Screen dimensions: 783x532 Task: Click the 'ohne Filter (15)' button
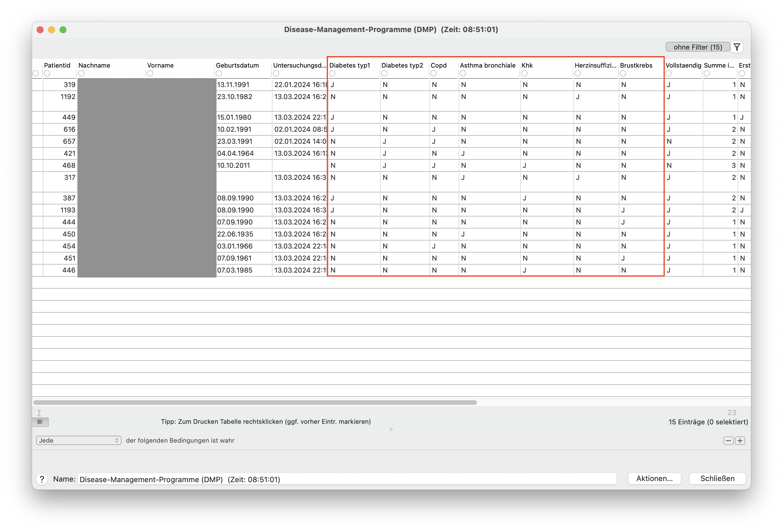[697, 47]
